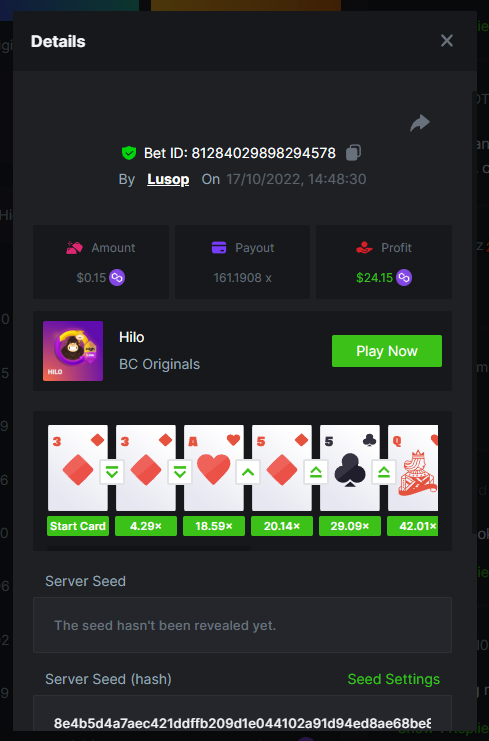This screenshot has width=489, height=741.
Task: Click the red Profit hand icon
Action: [364, 248]
